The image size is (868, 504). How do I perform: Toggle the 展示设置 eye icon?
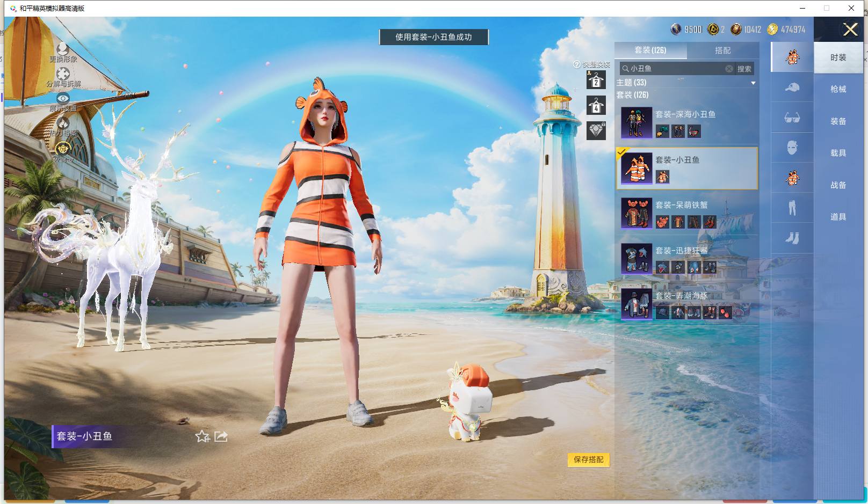click(x=63, y=99)
